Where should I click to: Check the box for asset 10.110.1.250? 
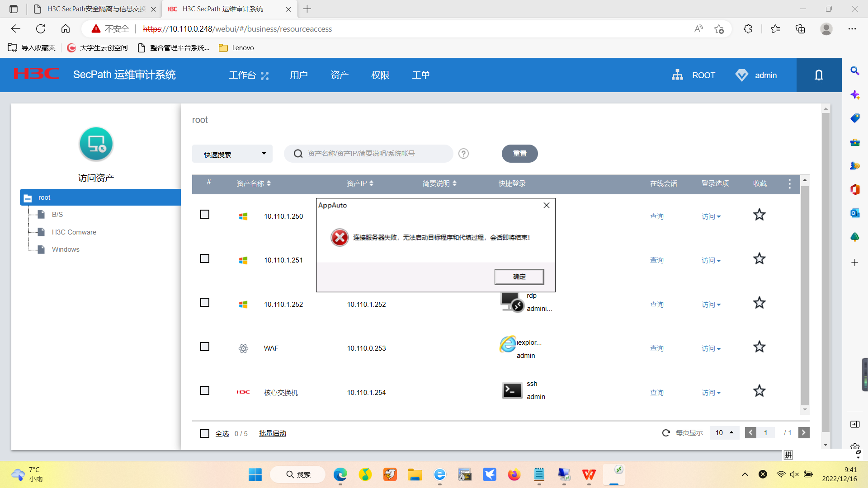(x=205, y=214)
